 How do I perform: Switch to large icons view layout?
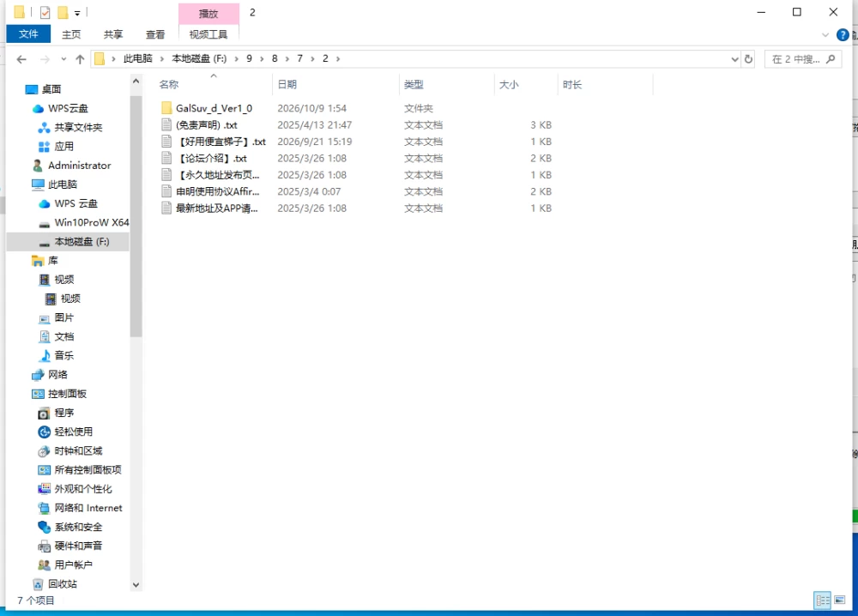tap(839, 601)
